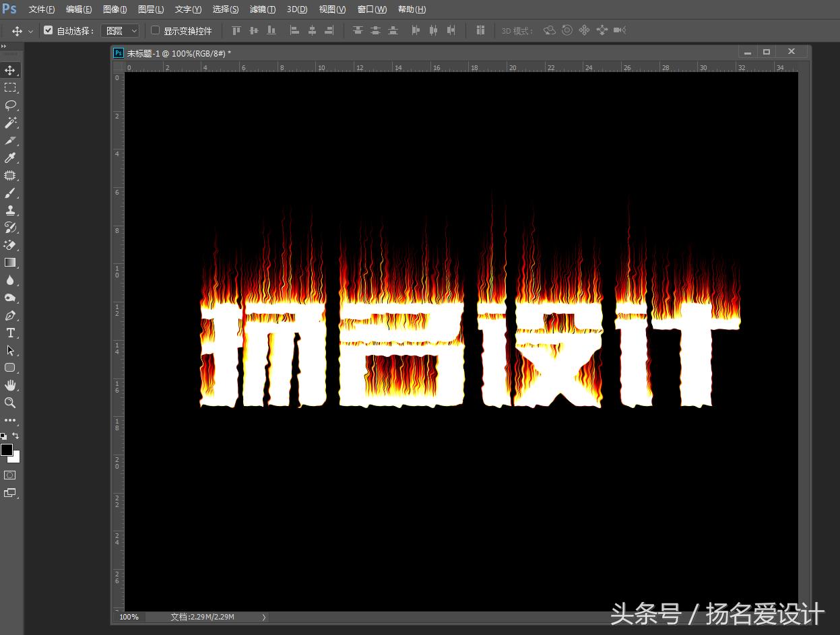The width and height of the screenshot is (840, 635).
Task: Reset to default foreground/background colors
Action: 3,436
